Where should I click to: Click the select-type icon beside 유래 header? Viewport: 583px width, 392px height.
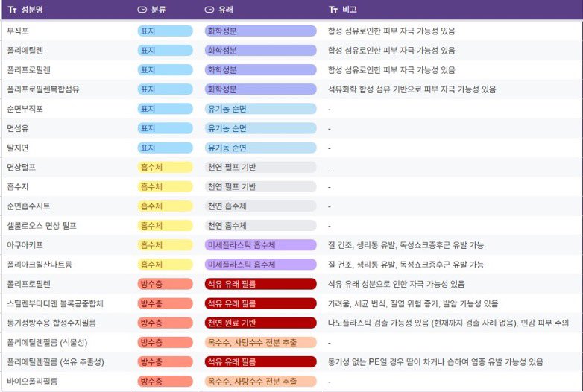[209, 10]
